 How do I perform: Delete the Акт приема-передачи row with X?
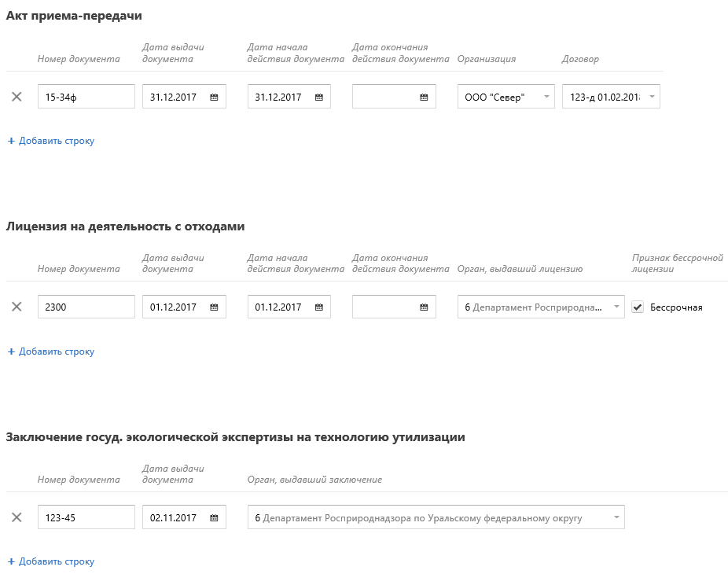tap(17, 97)
